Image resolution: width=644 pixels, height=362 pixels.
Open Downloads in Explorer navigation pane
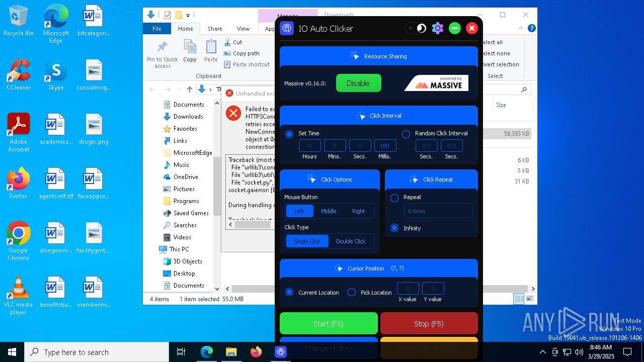point(184,117)
